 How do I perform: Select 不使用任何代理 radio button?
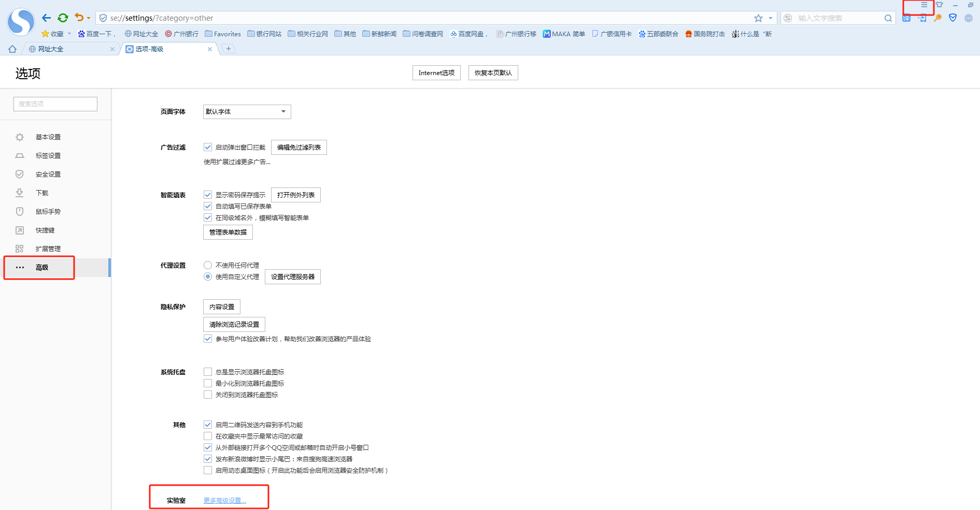tap(208, 266)
